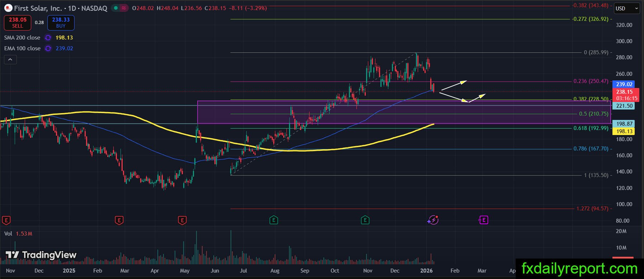Click the red earnings marker left of Mar 2025
The width and height of the screenshot is (644, 279).
[119, 220]
